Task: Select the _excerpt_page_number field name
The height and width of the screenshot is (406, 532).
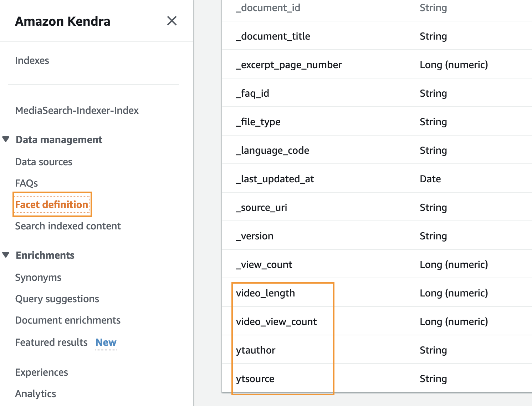Action: coord(289,65)
